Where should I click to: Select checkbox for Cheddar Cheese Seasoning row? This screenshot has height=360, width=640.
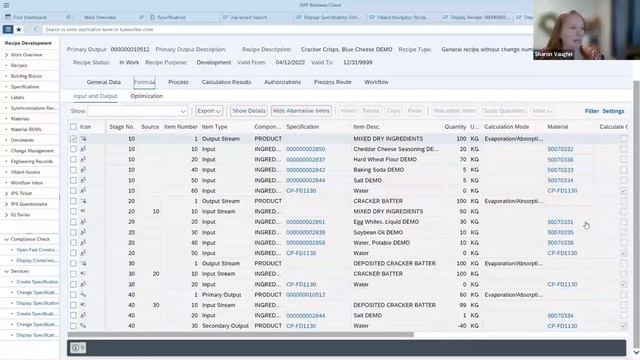[x=73, y=149]
